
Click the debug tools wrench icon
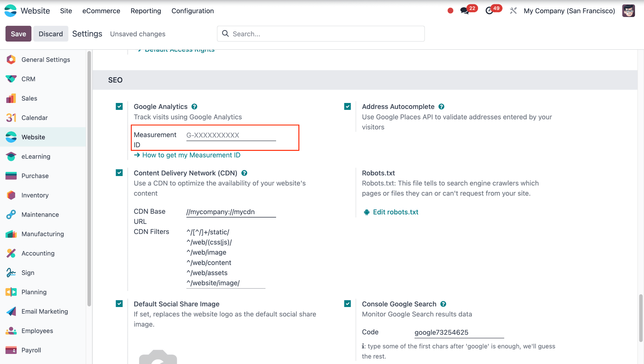coord(513,11)
